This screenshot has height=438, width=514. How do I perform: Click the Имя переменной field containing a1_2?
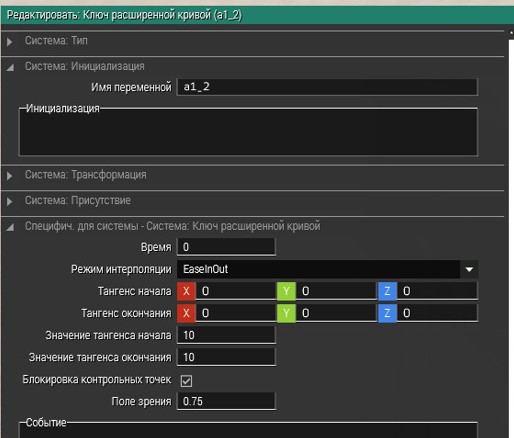point(327,87)
